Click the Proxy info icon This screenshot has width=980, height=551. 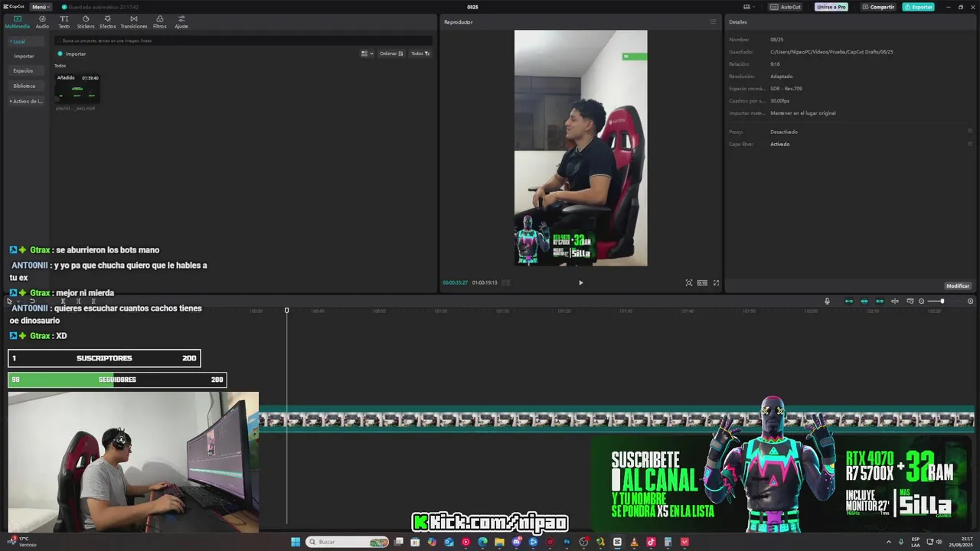[x=970, y=131]
